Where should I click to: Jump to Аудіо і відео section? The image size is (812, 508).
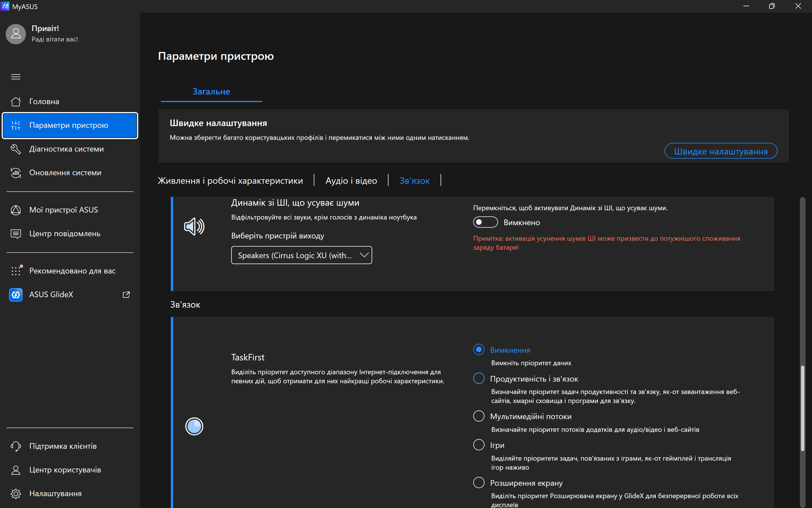point(351,180)
